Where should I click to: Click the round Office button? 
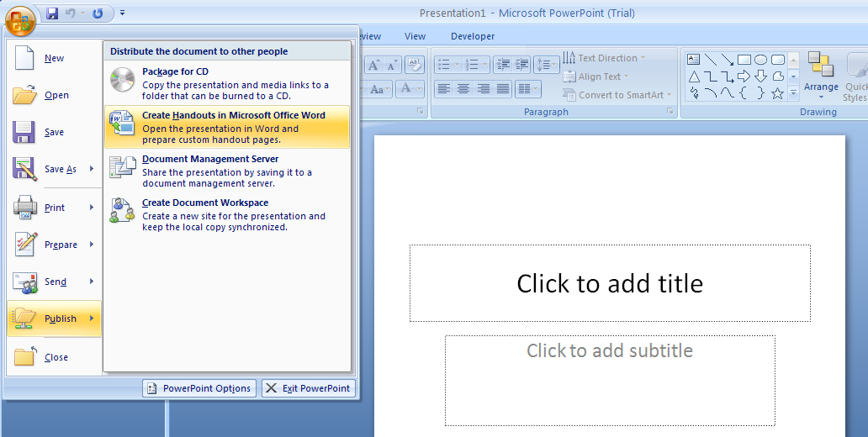(20, 21)
